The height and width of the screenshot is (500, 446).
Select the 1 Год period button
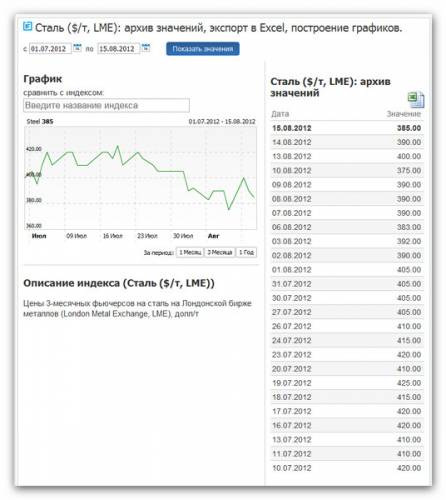coord(246,252)
